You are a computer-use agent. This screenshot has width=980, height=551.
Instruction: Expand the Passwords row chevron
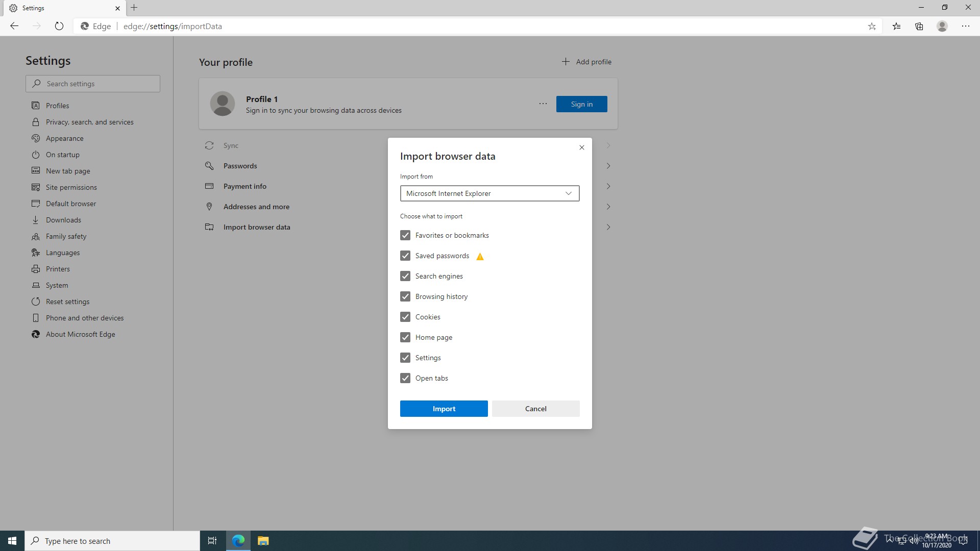pos(608,166)
